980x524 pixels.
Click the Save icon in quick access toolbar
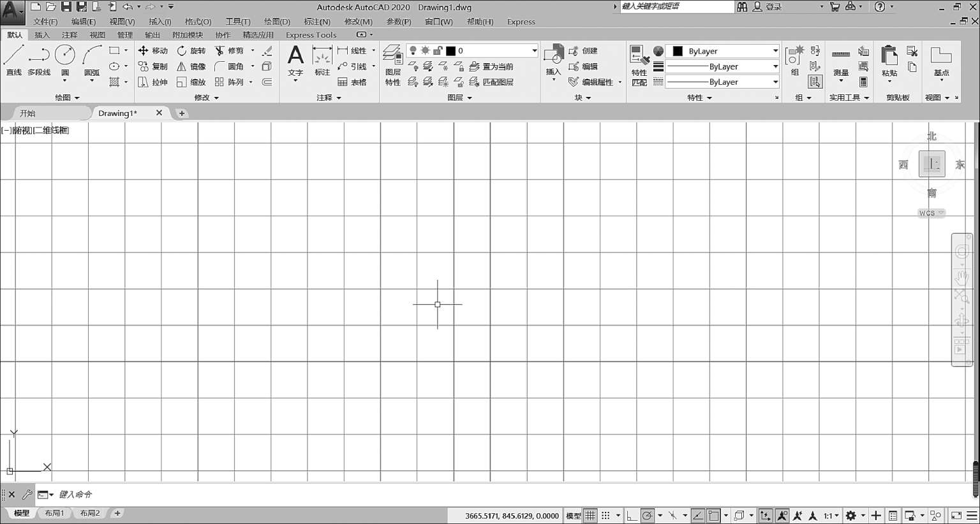coord(66,6)
